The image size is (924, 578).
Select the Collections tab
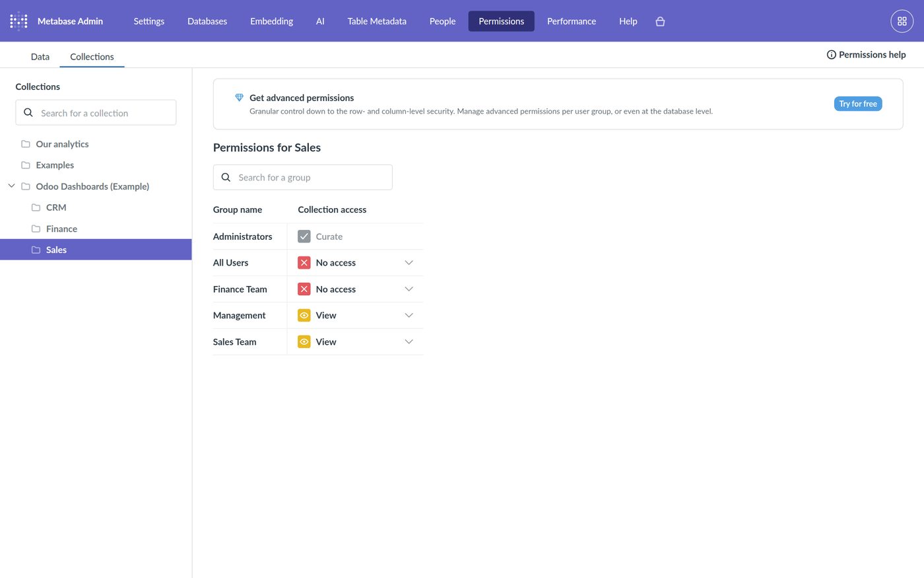point(92,57)
